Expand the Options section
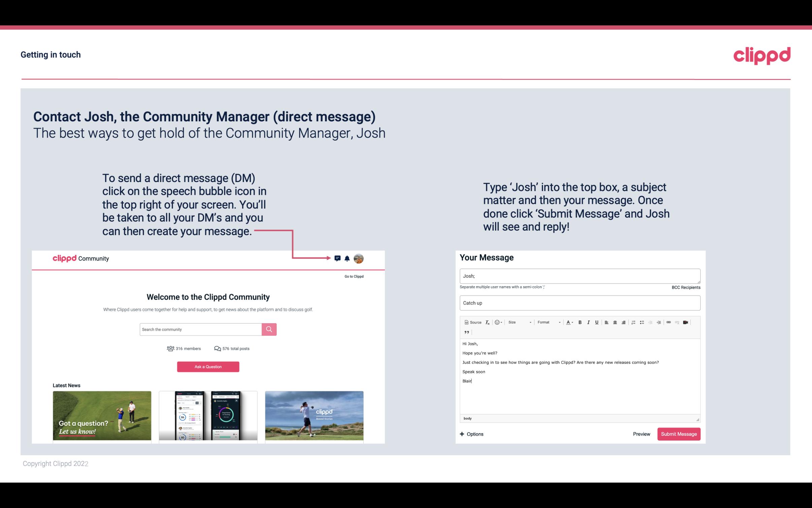 [472, 434]
